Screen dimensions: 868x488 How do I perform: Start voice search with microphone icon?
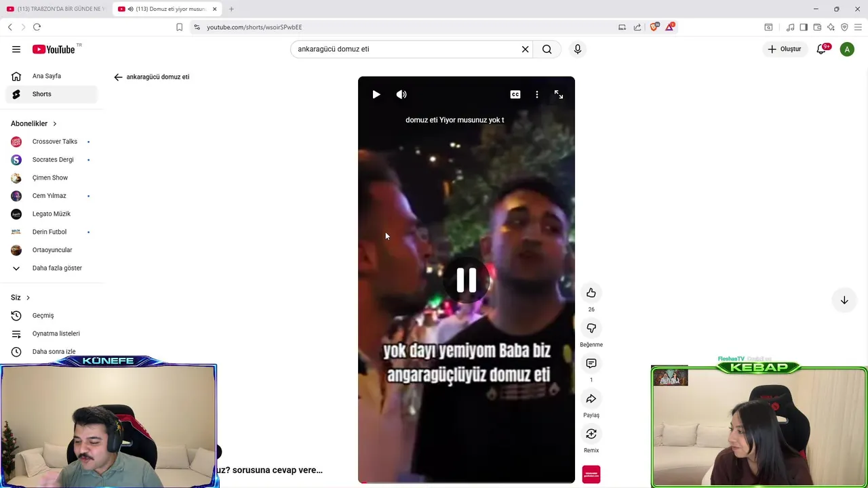[x=578, y=49]
